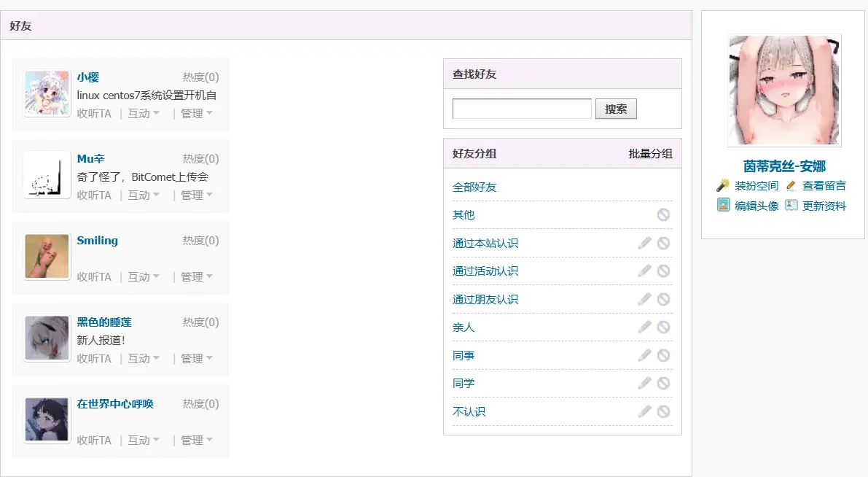Click the 装扮空间 magic wand icon
This screenshot has height=477, width=868.
[723, 185]
